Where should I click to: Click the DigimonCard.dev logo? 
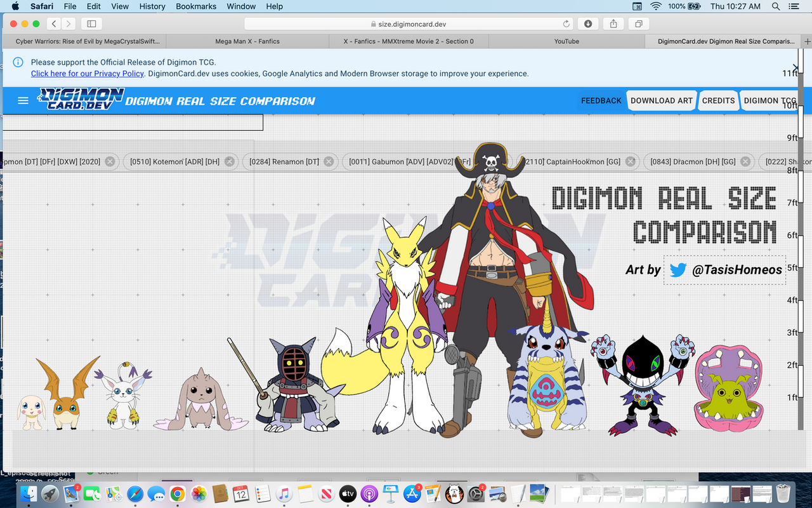[x=81, y=100]
